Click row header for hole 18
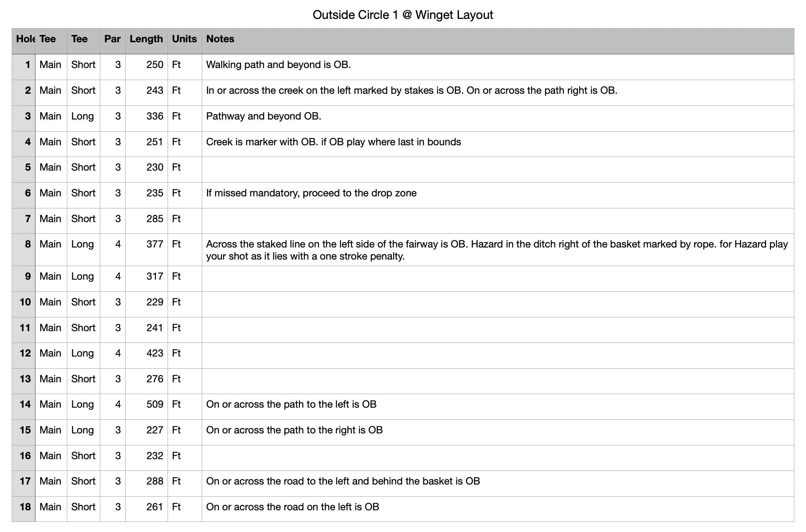The width and height of the screenshot is (806, 532). click(x=24, y=507)
